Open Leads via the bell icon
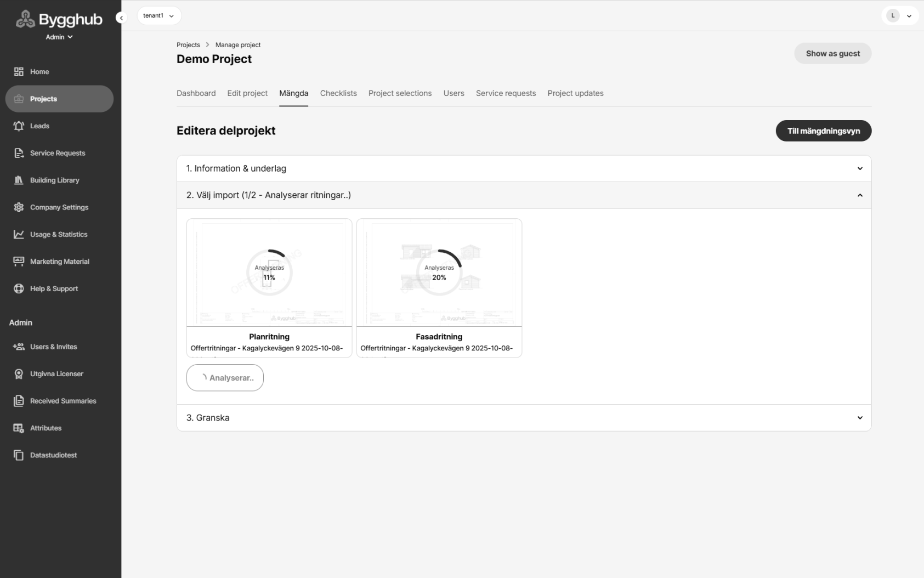Viewport: 924px width, 578px height. tap(19, 126)
